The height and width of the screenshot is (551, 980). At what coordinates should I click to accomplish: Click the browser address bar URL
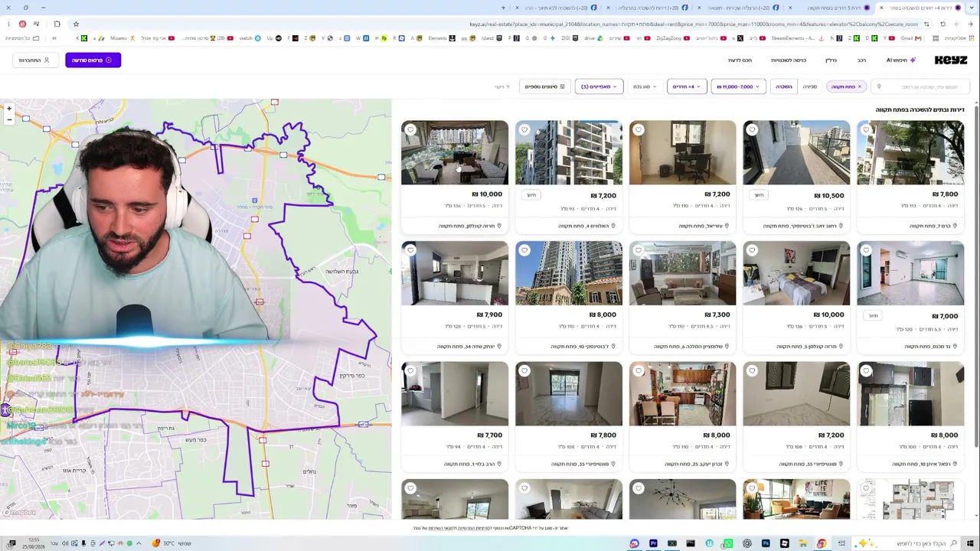coord(693,24)
